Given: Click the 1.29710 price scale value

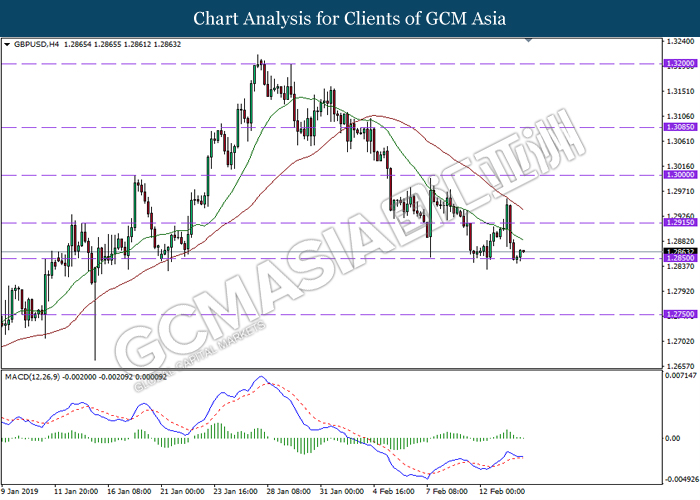Looking at the screenshot, I should [x=681, y=192].
